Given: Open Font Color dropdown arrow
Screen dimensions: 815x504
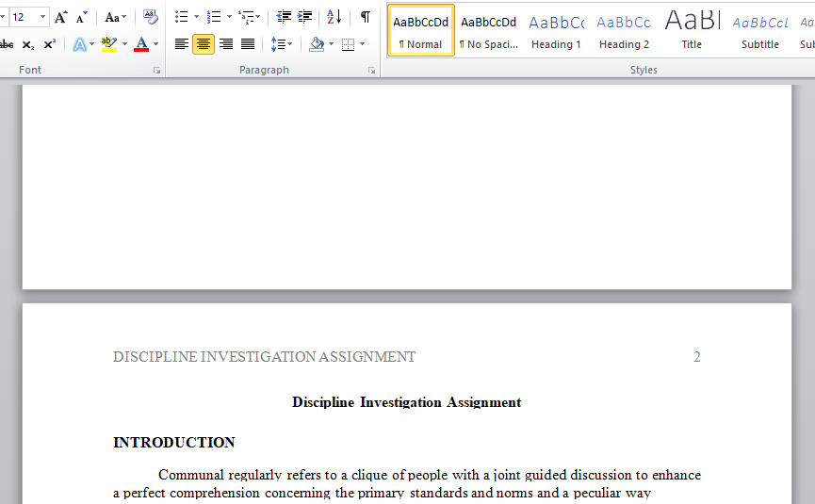Looking at the screenshot, I should 155,44.
